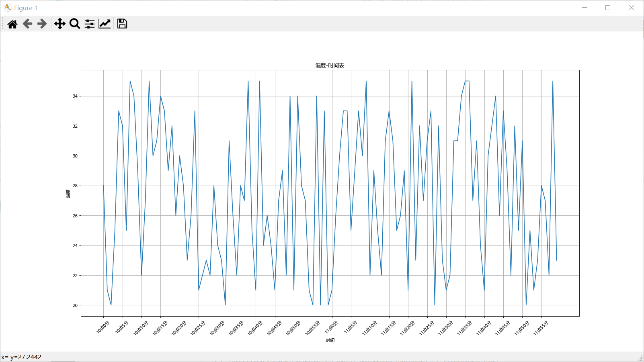Click the x-axis tick label 10点0分

[103, 327]
